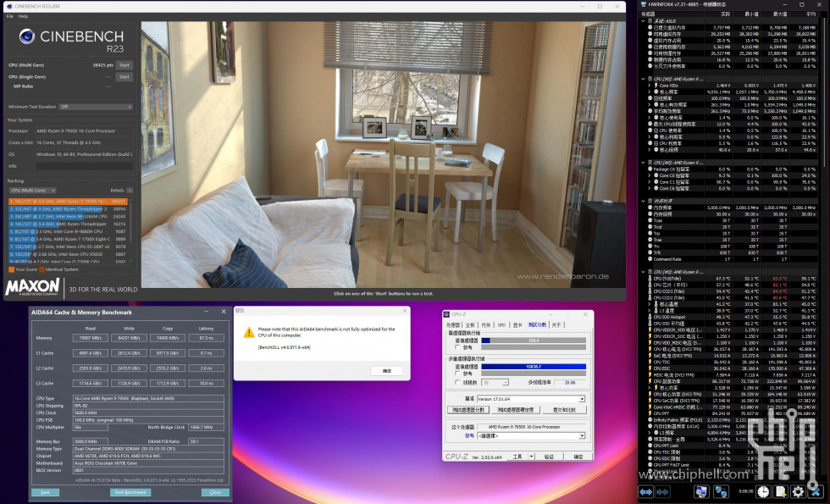Screen dimensions: 830x504
Task: Switch to the SPD tab in CPU-Z
Action: tap(501, 325)
